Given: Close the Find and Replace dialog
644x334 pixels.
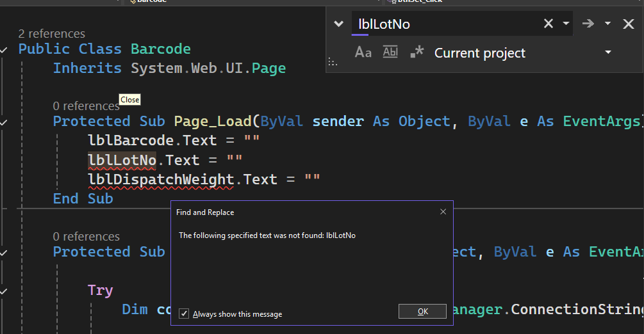Looking at the screenshot, I should (x=443, y=212).
